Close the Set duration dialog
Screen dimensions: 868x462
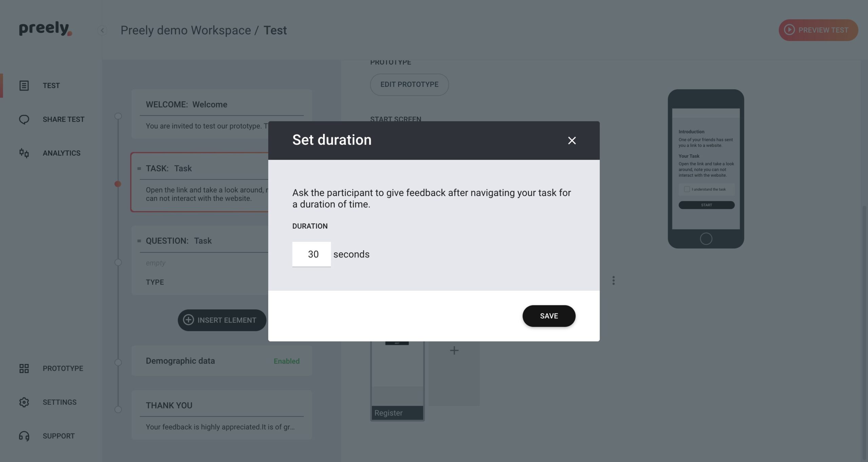coord(572,140)
